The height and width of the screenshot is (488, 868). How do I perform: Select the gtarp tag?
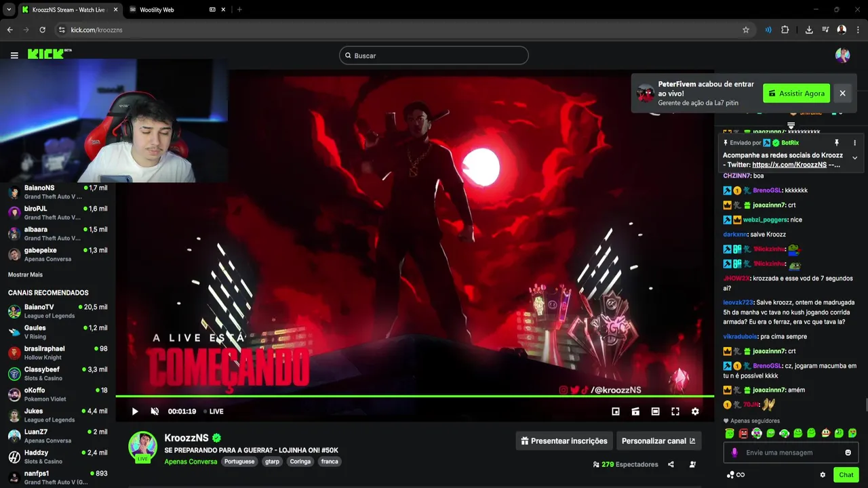(272, 462)
